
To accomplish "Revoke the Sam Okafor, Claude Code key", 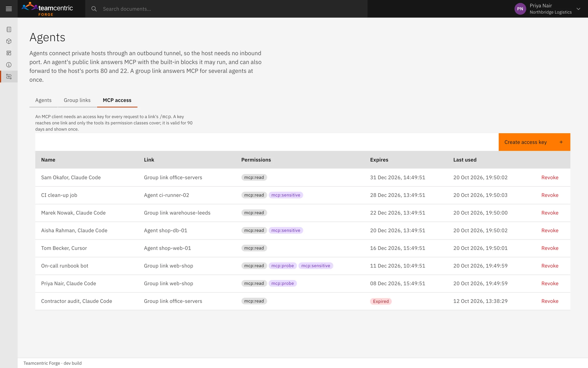I will tap(550, 177).
